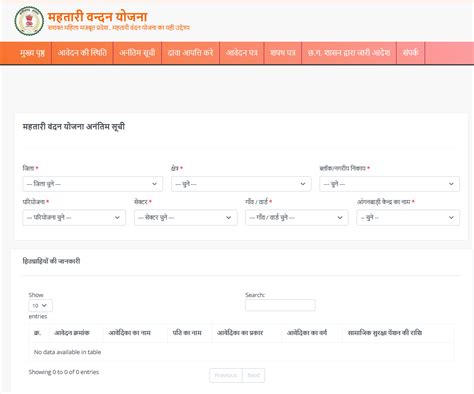Click the महतारी वंदन योजना अनंतिम सूची heading
Screen dimensions: 474x394
click(74, 126)
